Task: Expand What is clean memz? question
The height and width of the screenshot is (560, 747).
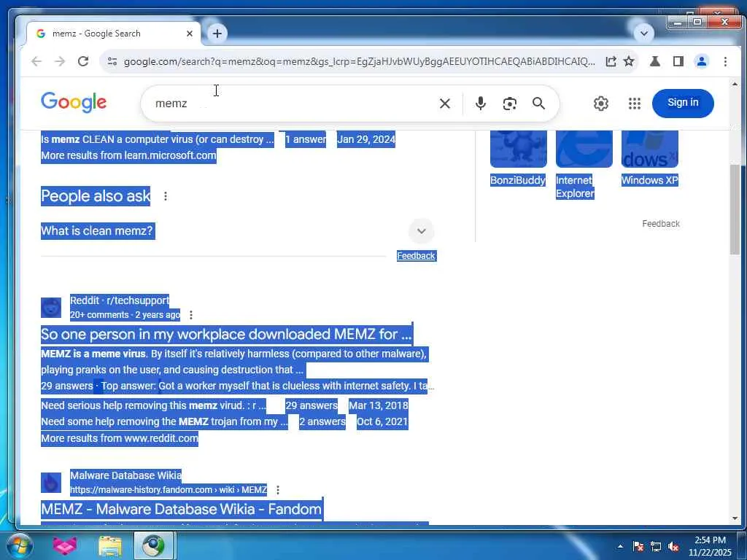Action: 421,231
